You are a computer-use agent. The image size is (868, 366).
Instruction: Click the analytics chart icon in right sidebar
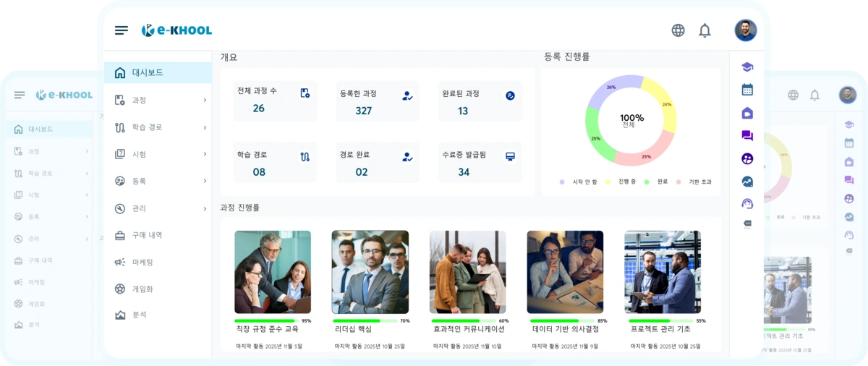point(747,182)
